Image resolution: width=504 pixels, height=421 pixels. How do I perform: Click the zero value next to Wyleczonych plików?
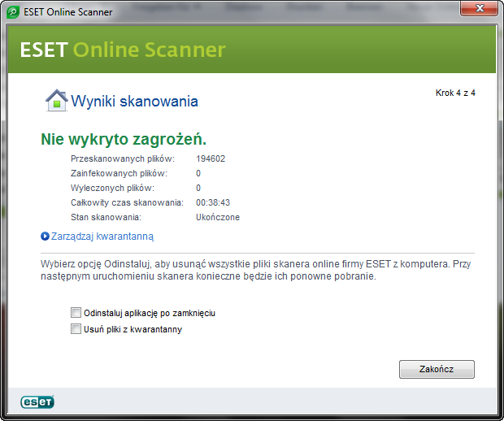[198, 188]
